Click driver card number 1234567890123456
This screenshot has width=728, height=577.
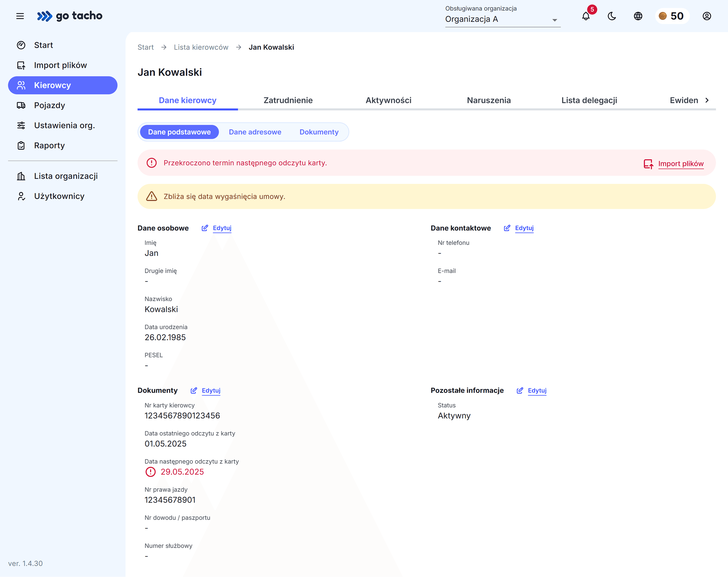tap(182, 416)
